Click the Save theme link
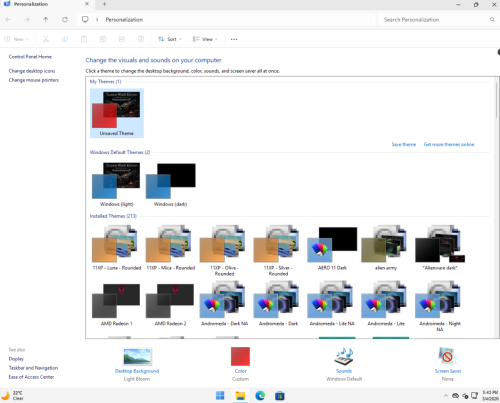The height and width of the screenshot is (403, 500). 404,144
